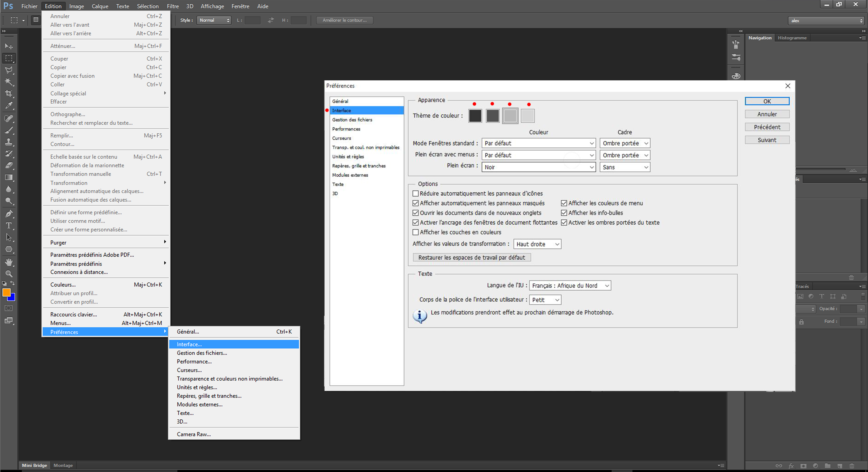Open Afficher les valeurs de transformation dropdown
The image size is (868, 472).
(x=537, y=244)
